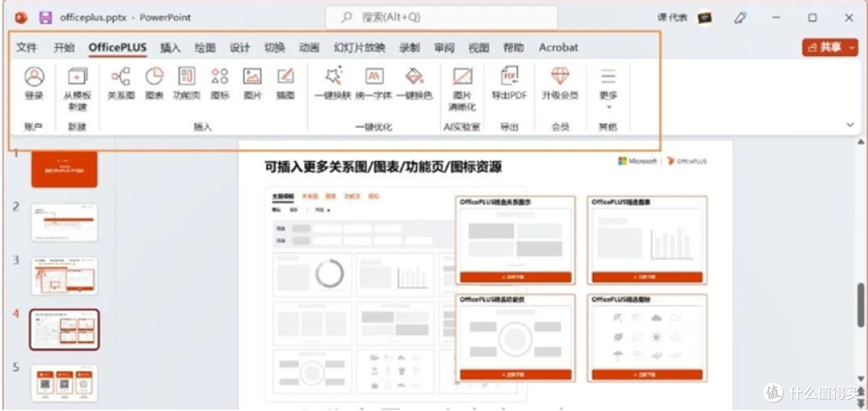Collapse the ribbon with chevron arrow
Viewport: 868px width, 411px height.
(x=850, y=125)
